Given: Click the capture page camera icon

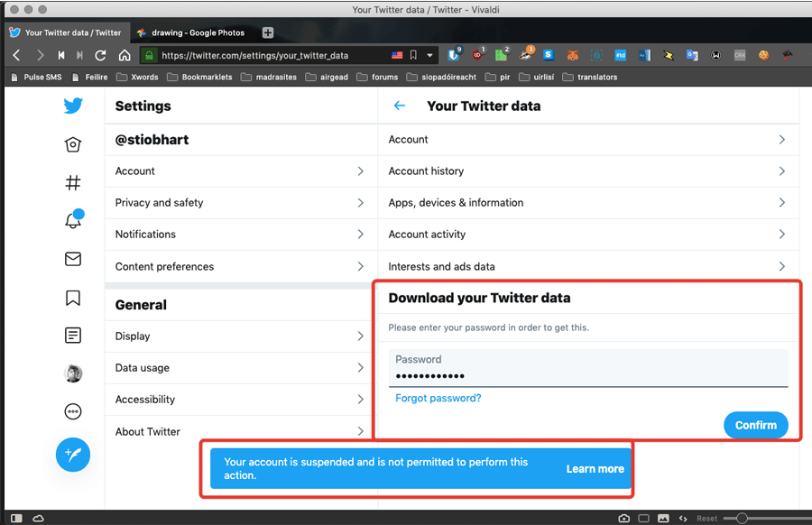Looking at the screenshot, I should (624, 519).
